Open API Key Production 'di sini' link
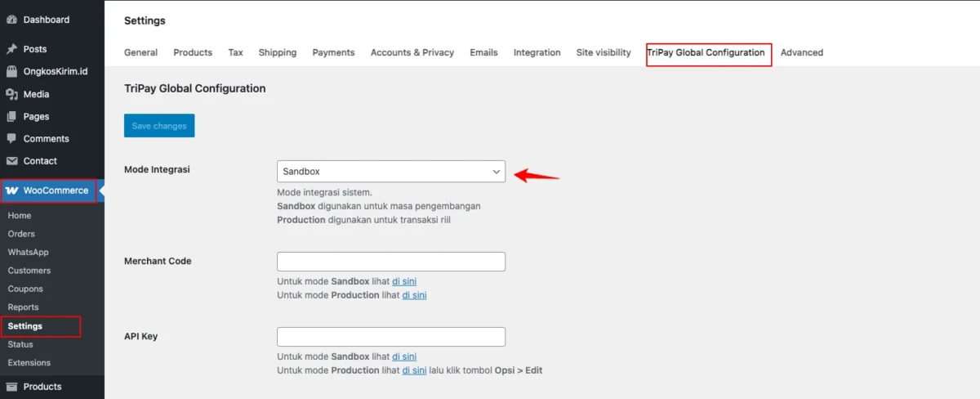This screenshot has width=980, height=399. tap(414, 370)
